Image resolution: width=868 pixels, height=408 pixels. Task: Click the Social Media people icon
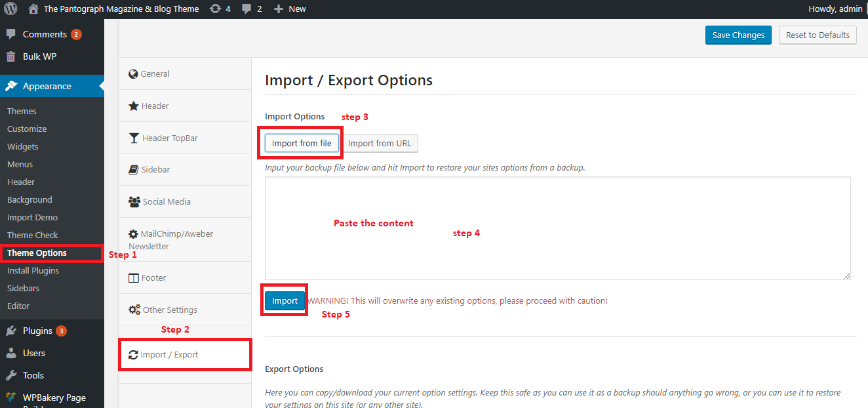[x=134, y=202]
